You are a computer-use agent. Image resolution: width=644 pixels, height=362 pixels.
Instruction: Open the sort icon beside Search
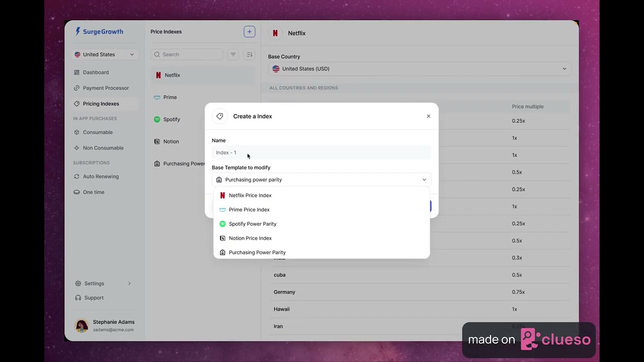click(249, 54)
